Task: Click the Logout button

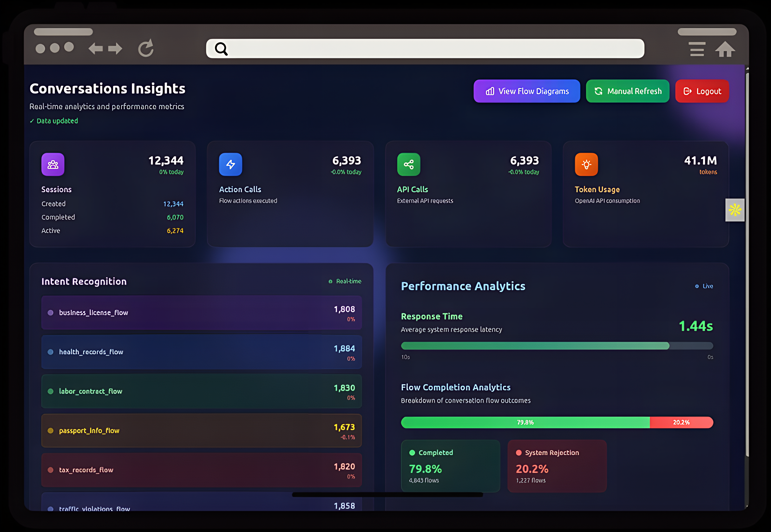Action: pyautogui.click(x=702, y=91)
